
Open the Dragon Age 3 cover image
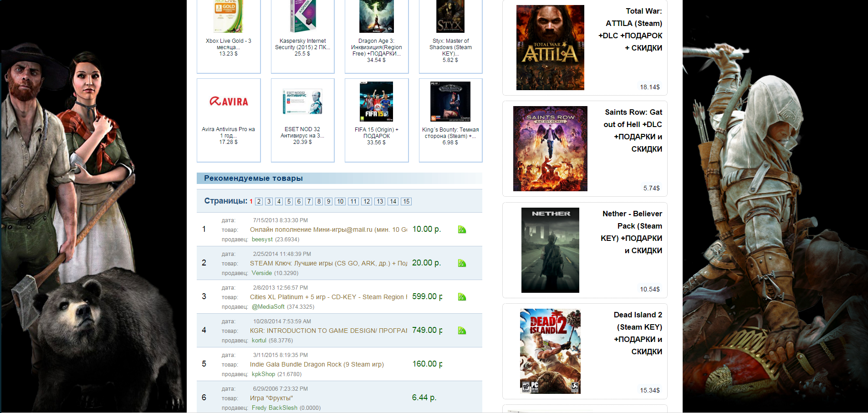click(x=377, y=16)
